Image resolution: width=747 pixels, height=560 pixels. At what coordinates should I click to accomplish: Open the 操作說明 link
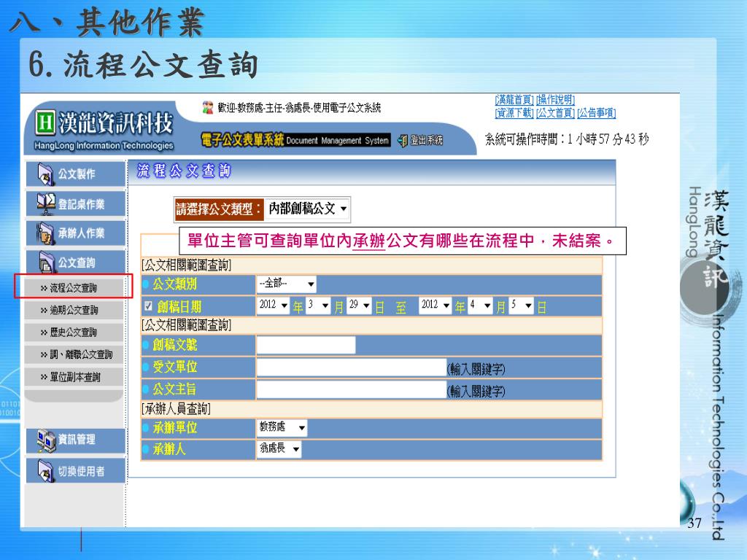555,100
